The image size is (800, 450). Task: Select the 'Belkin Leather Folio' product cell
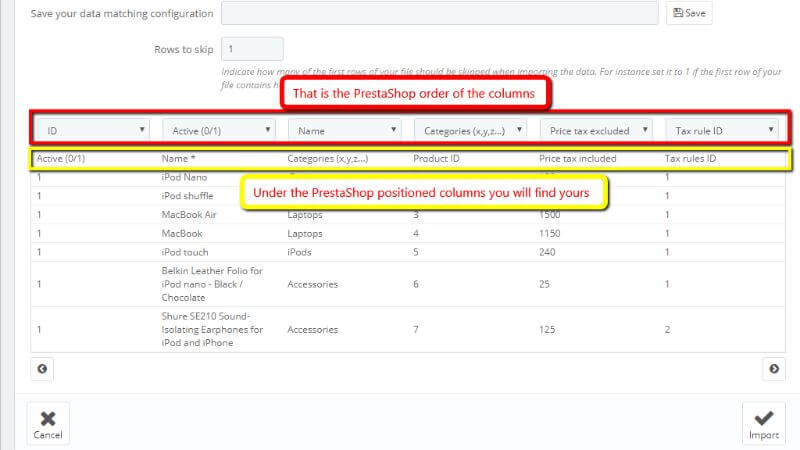(x=212, y=284)
